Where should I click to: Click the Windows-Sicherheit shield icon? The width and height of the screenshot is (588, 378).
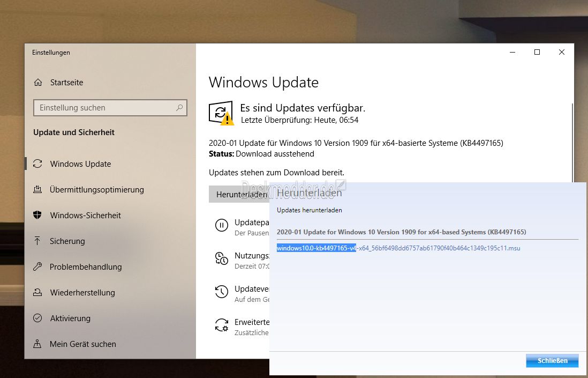37,215
